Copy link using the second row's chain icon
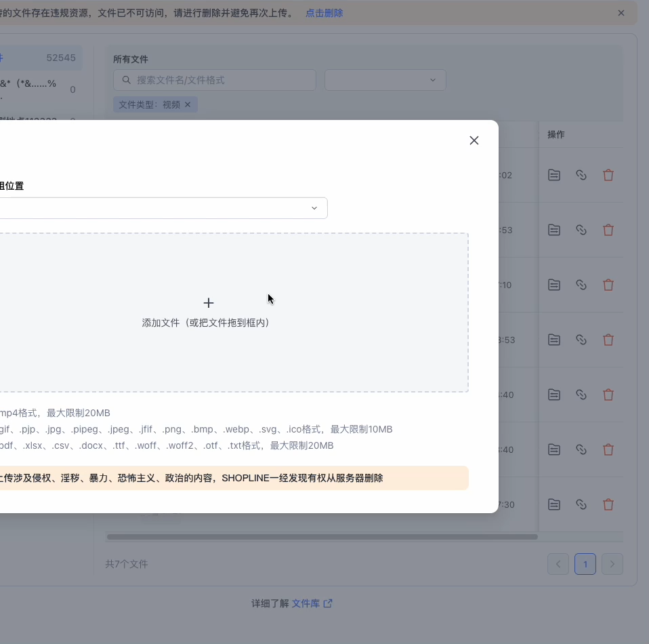This screenshot has height=644, width=649. coord(581,230)
